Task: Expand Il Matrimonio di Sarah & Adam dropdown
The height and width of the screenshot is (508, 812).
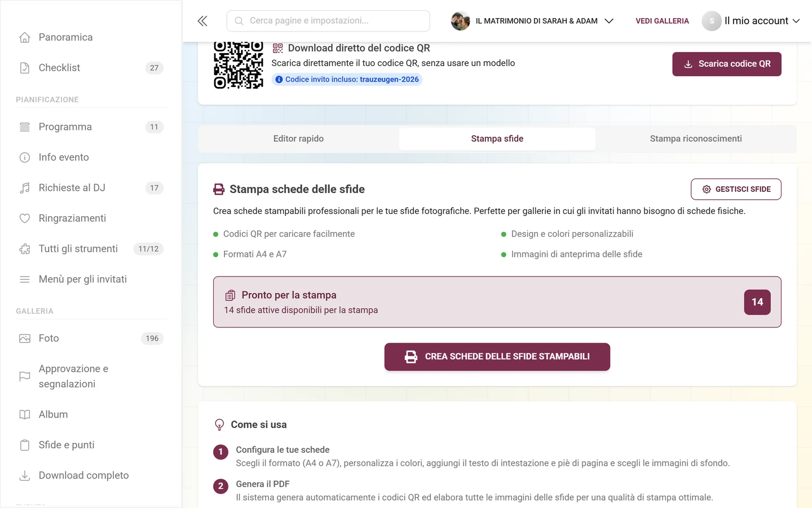Action: pos(609,21)
